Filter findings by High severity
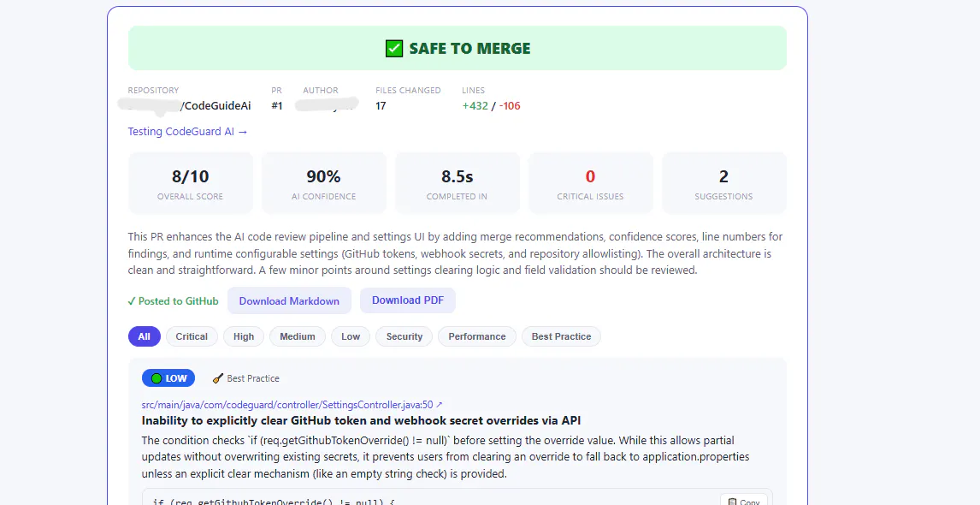 (244, 336)
